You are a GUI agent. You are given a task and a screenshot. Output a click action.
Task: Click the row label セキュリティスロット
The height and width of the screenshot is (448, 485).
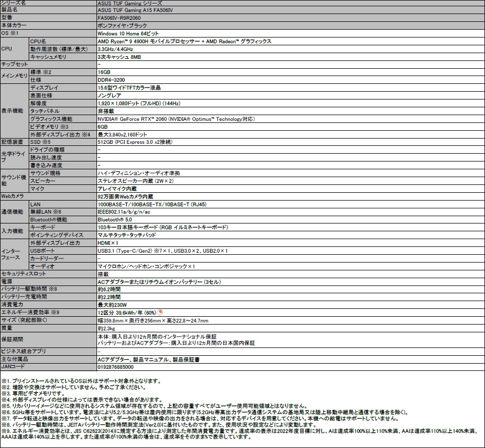pos(23,273)
